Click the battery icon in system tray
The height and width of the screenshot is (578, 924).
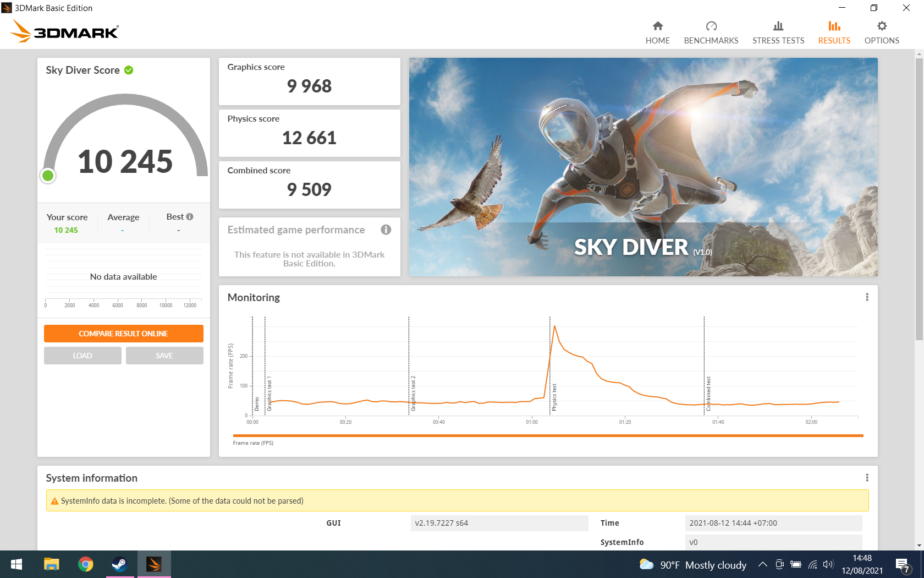(795, 564)
